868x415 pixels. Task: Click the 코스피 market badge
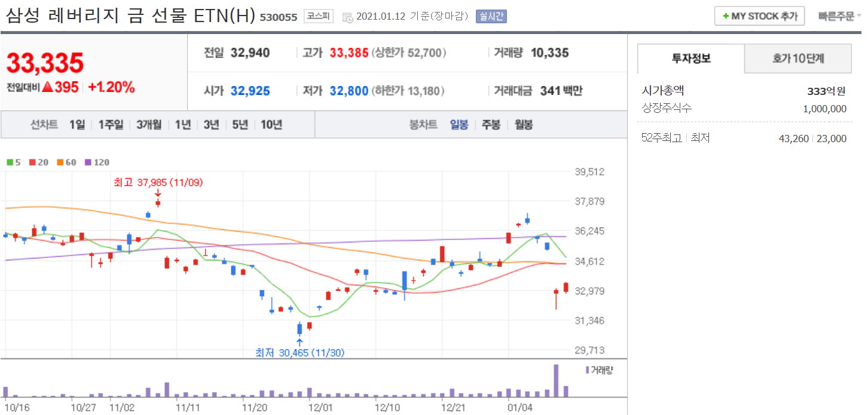pos(318,16)
